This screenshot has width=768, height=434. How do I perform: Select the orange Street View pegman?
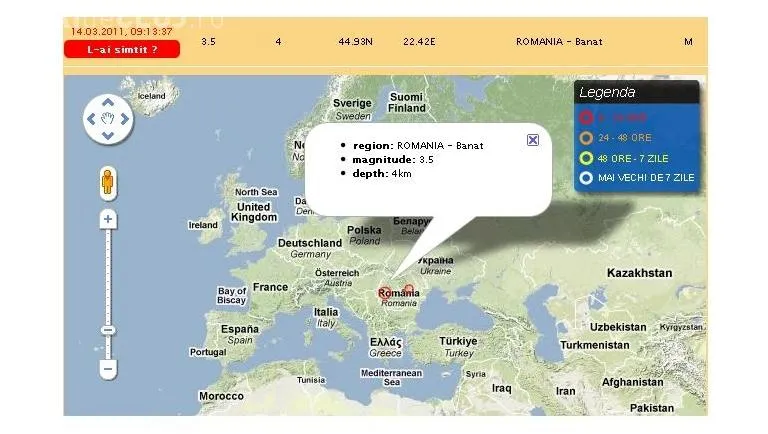[x=108, y=182]
